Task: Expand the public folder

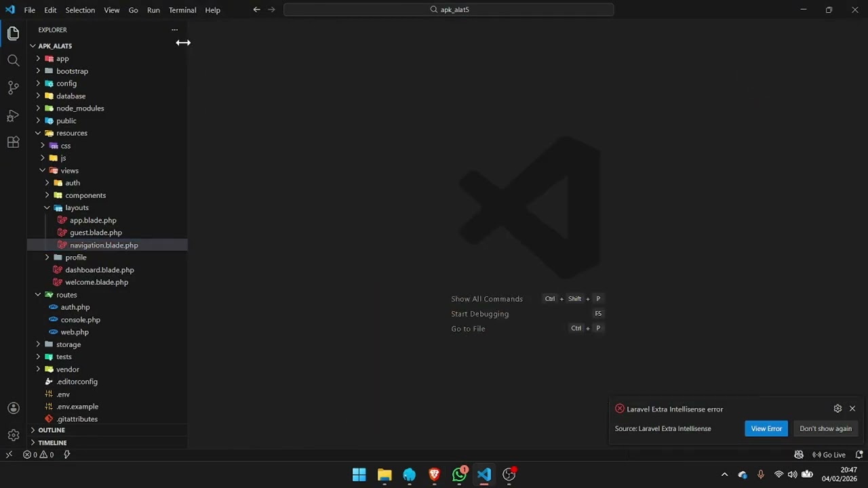Action: click(x=107, y=121)
